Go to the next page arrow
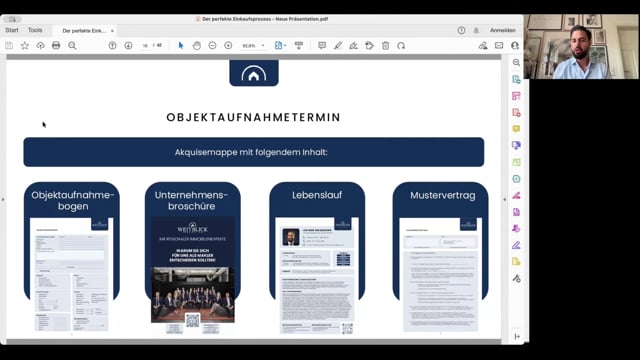Screen dimensions: 640x360 coord(128,46)
